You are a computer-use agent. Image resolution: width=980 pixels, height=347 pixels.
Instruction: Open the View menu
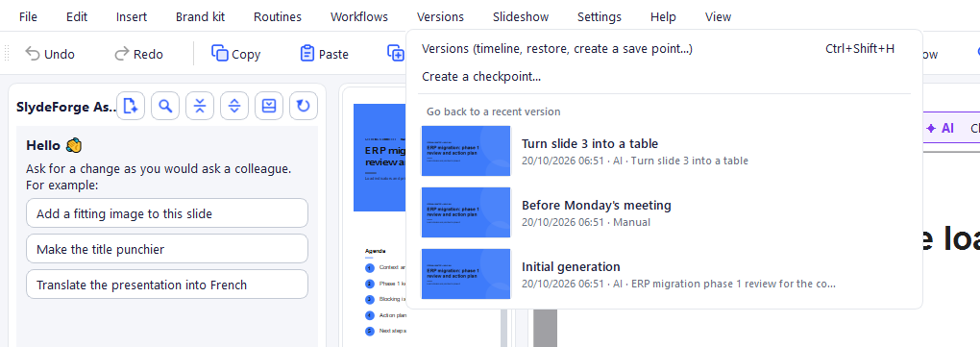718,17
